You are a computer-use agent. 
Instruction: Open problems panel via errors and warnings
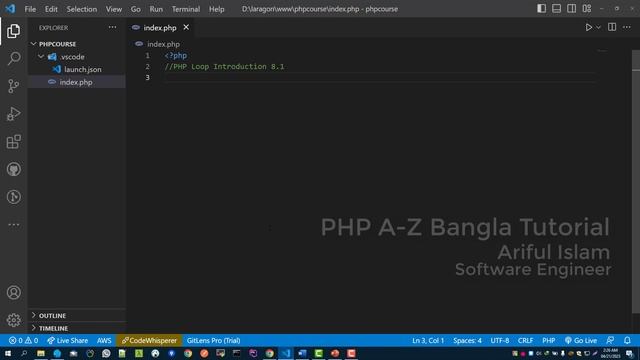coord(23,340)
